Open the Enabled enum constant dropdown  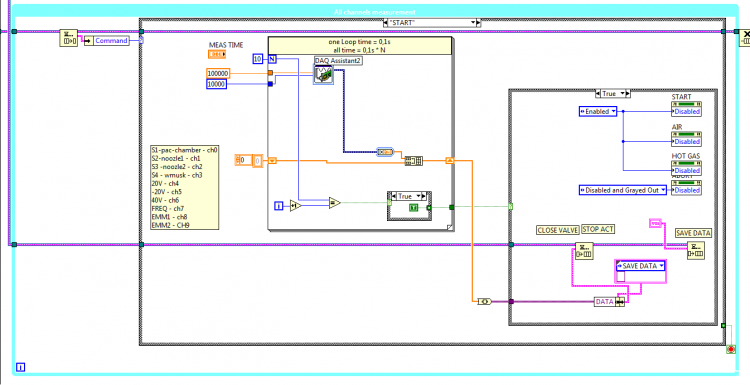pyautogui.click(x=598, y=111)
